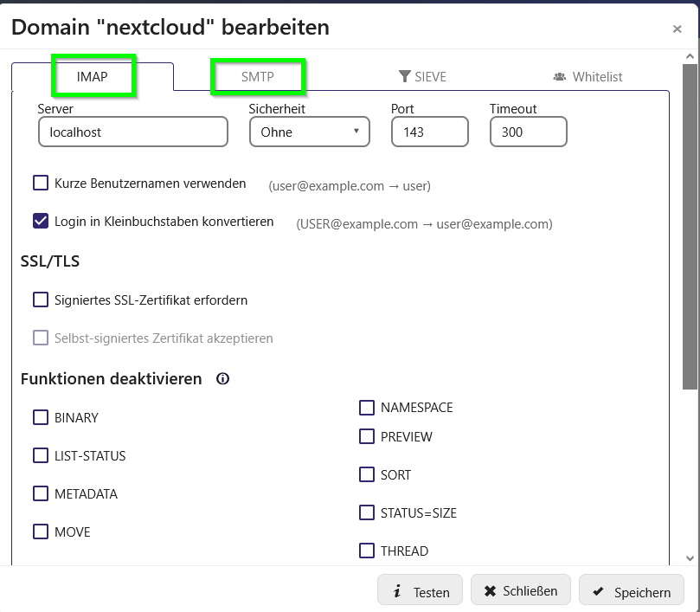The width and height of the screenshot is (700, 612).
Task: Uncheck Login in Kleinbuchstaben konvertieren
Action: [41, 221]
